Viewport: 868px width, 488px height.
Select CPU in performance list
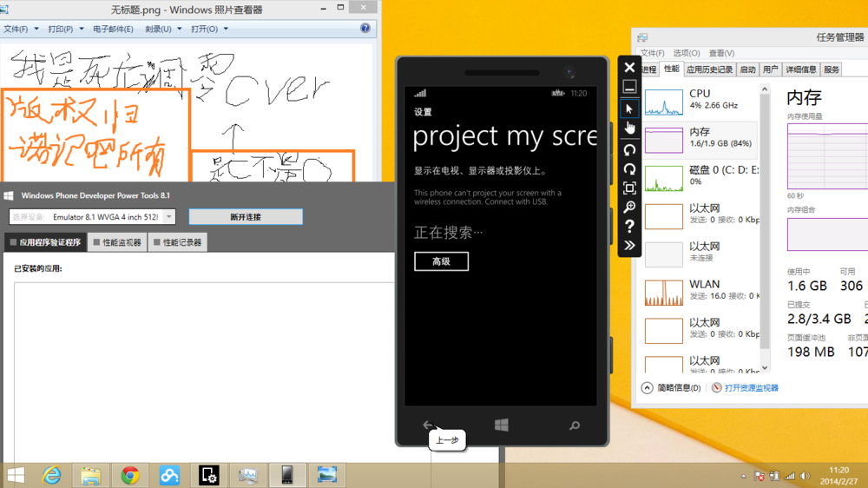coord(700,102)
